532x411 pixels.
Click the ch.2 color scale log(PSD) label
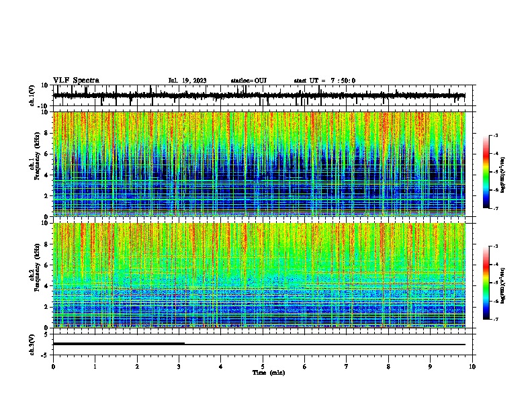click(x=503, y=285)
